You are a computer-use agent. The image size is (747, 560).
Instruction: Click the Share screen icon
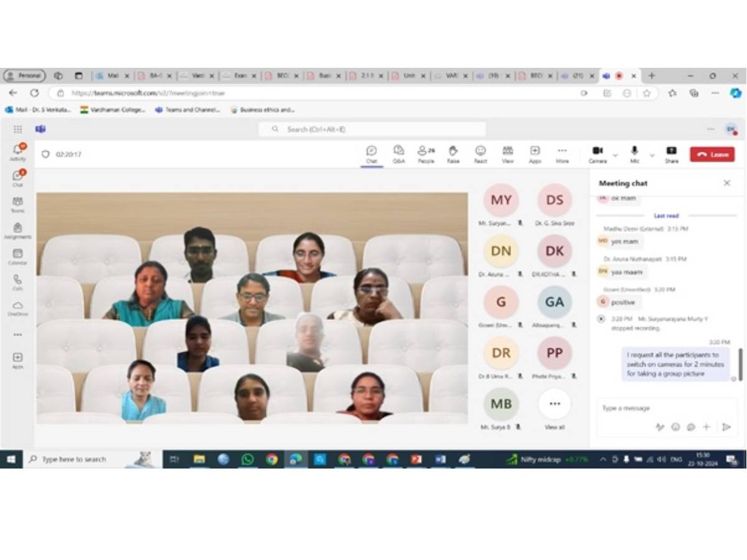[671, 153]
